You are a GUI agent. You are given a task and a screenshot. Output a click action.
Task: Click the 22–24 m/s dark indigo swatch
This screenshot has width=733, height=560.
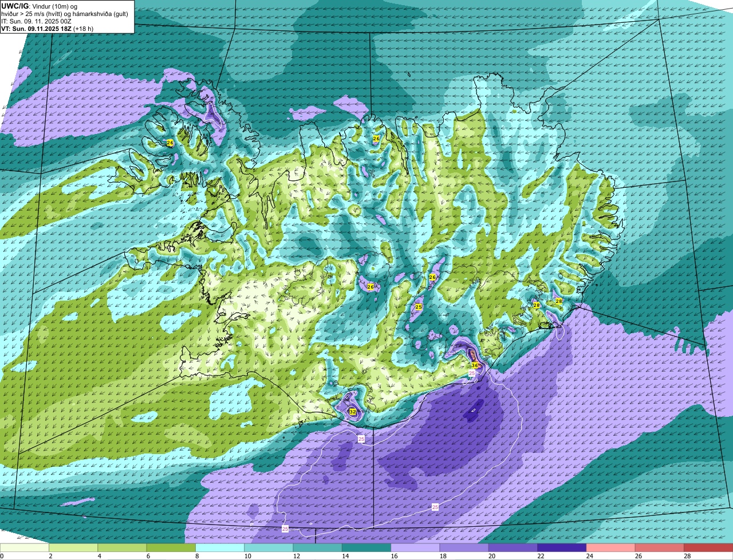pos(562,547)
